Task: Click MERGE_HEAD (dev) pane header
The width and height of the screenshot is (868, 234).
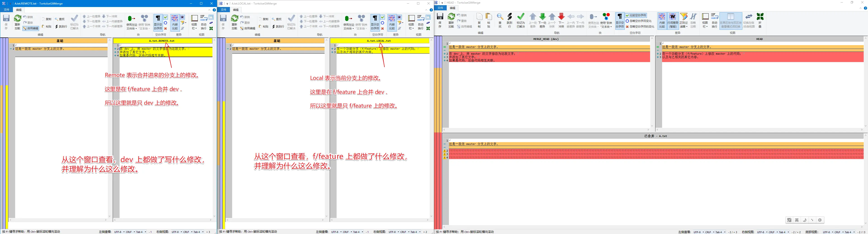Action: [x=546, y=39]
